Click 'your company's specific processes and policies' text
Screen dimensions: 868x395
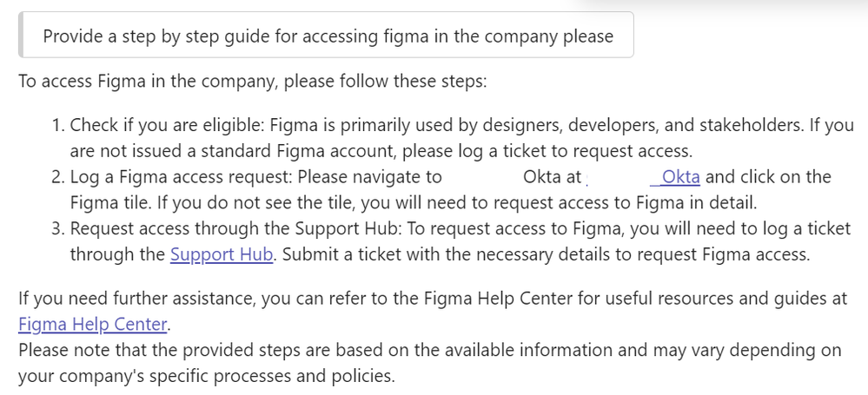tap(207, 376)
